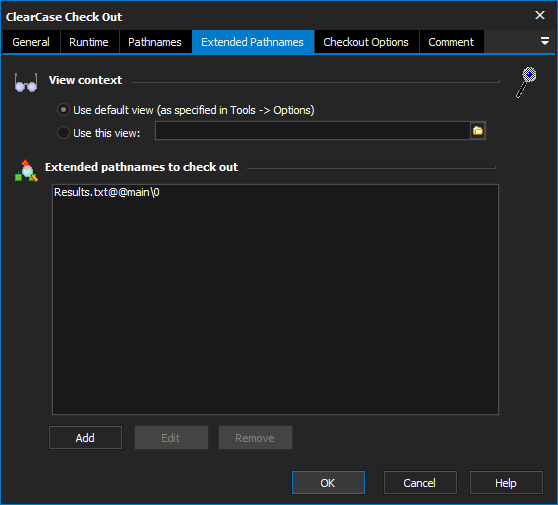The image size is (558, 505).
Task: Select Use this view radio button
Action: [x=63, y=133]
